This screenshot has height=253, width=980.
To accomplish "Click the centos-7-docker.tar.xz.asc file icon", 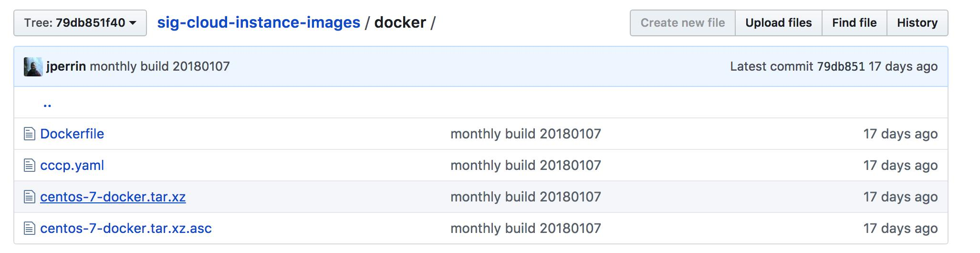I will click(x=30, y=229).
